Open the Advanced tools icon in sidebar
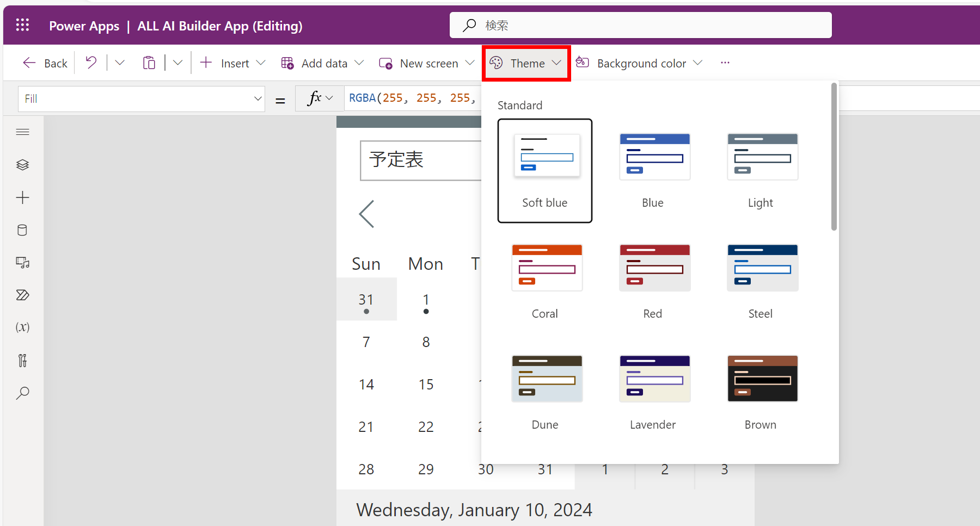Screen dimensions: 980x526 [x=22, y=361]
